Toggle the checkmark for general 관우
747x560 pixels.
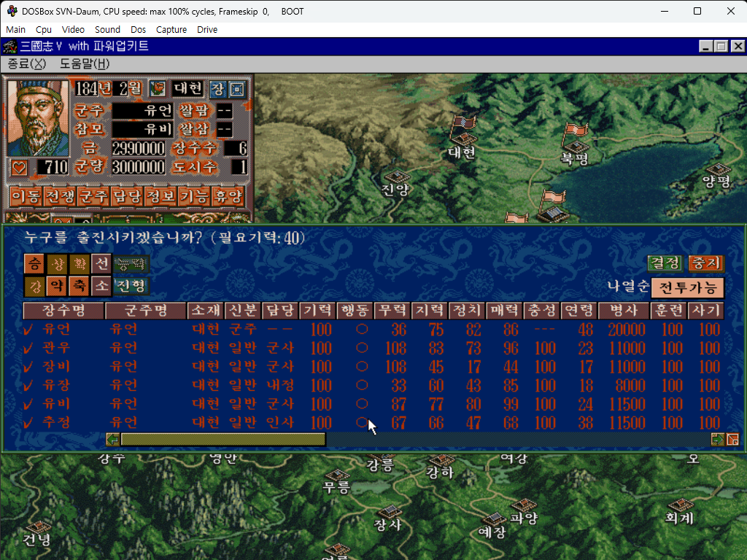click(x=28, y=348)
